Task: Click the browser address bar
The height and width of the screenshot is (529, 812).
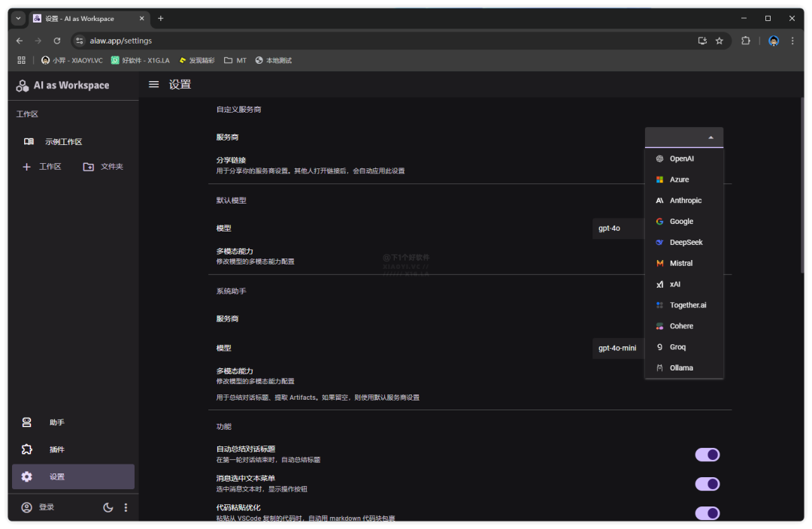Action: point(376,41)
